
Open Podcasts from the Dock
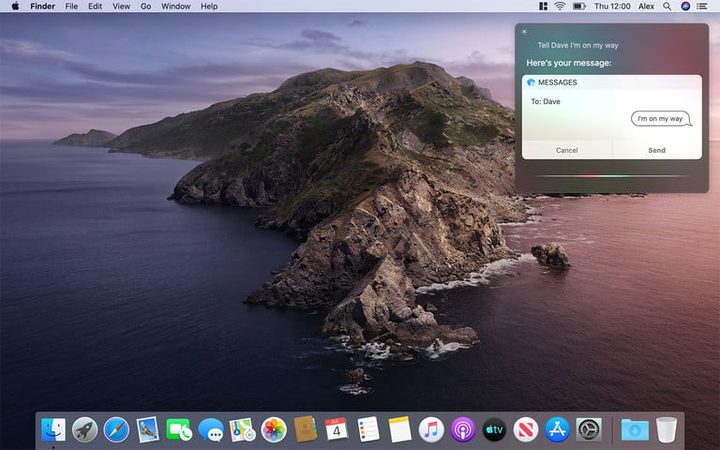point(463,430)
